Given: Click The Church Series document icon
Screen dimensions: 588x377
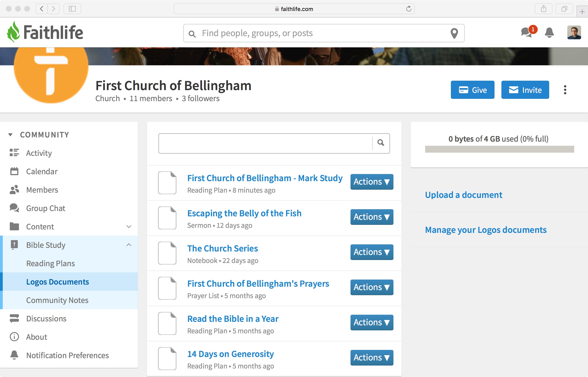Looking at the screenshot, I should click(167, 253).
